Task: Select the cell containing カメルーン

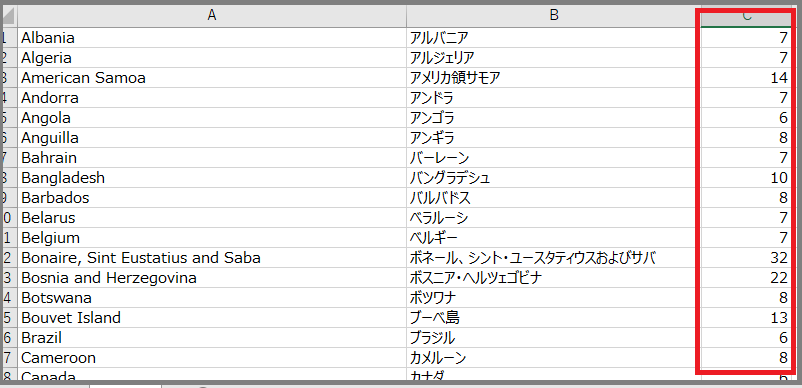Action: coord(553,358)
